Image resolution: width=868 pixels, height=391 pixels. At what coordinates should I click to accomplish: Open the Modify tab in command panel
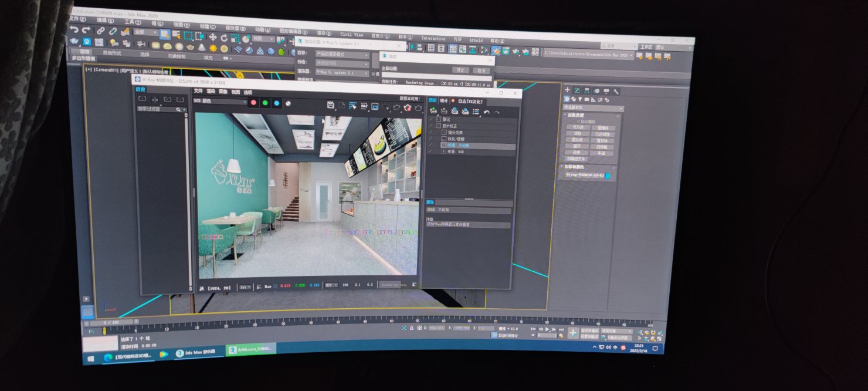[577, 90]
